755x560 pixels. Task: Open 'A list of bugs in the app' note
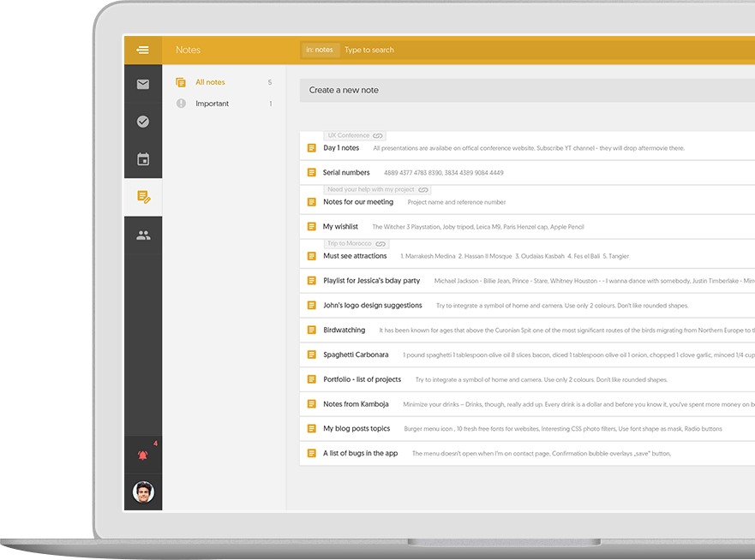click(360, 453)
